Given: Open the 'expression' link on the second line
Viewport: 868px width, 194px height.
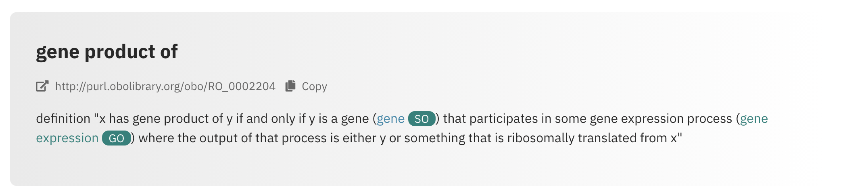Looking at the screenshot, I should pyautogui.click(x=67, y=138).
